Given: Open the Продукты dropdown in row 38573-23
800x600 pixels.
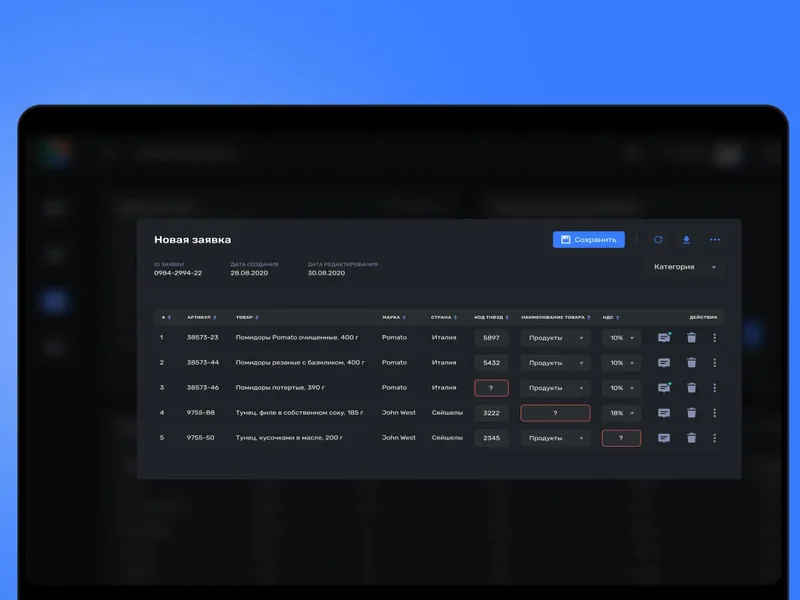Looking at the screenshot, I should [555, 338].
